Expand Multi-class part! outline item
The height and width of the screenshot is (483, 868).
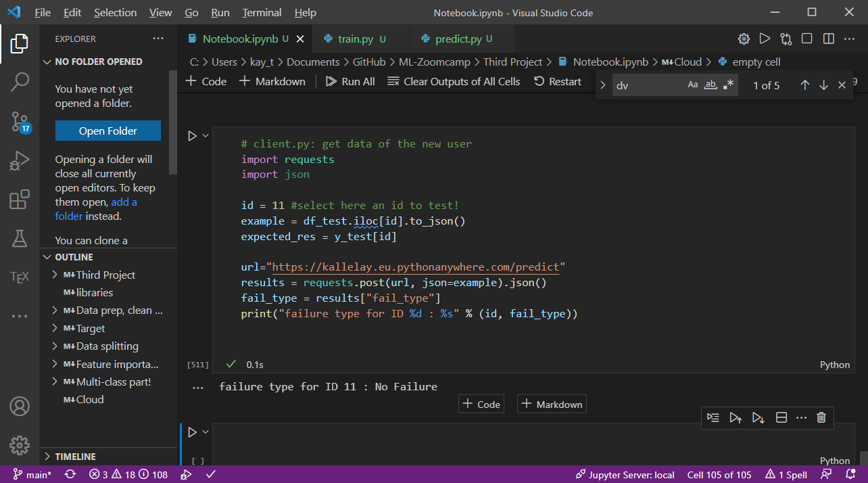55,382
